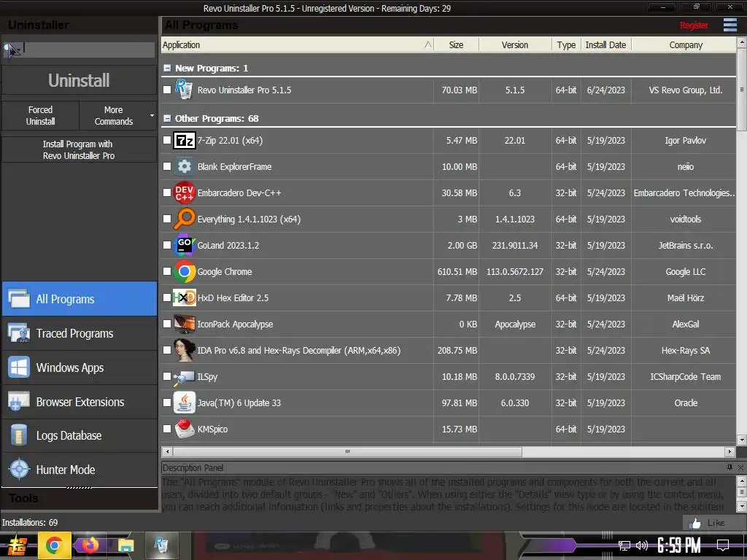Click the GoLand icon

pos(185,245)
